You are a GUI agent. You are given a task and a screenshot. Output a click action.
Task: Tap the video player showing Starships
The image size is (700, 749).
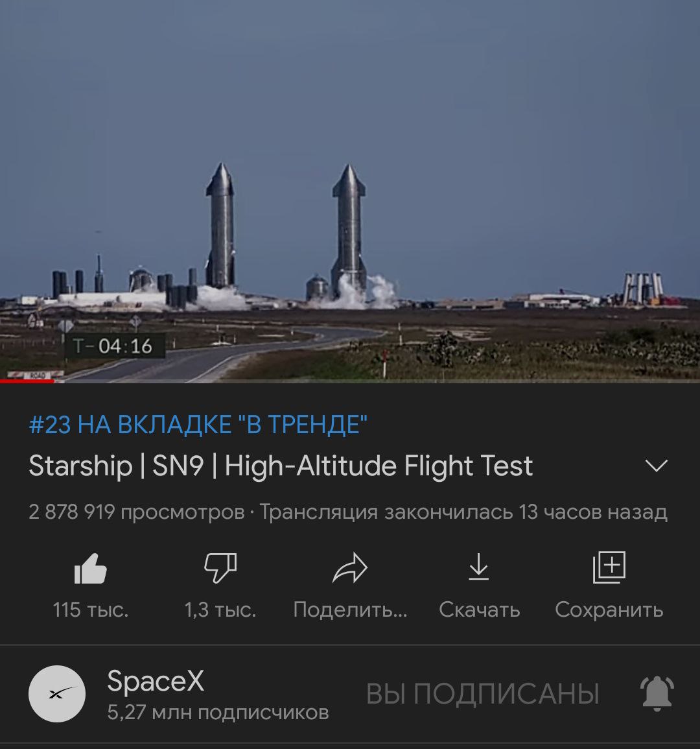coord(350,191)
